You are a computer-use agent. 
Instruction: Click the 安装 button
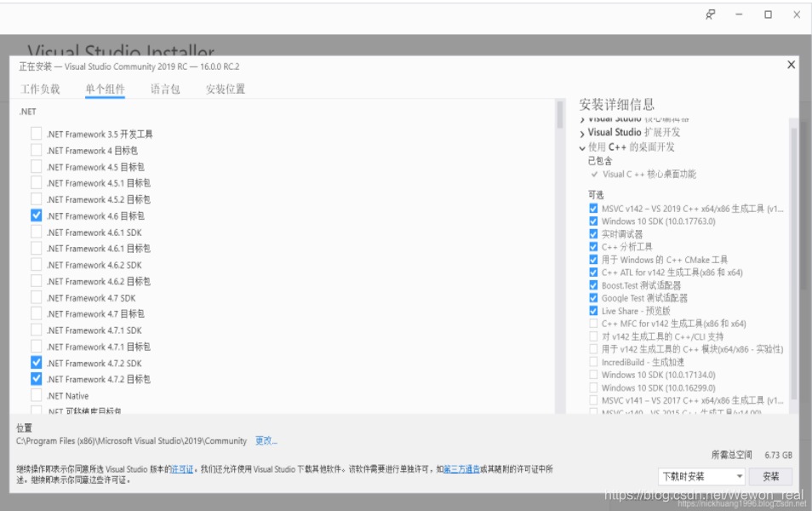pos(770,476)
